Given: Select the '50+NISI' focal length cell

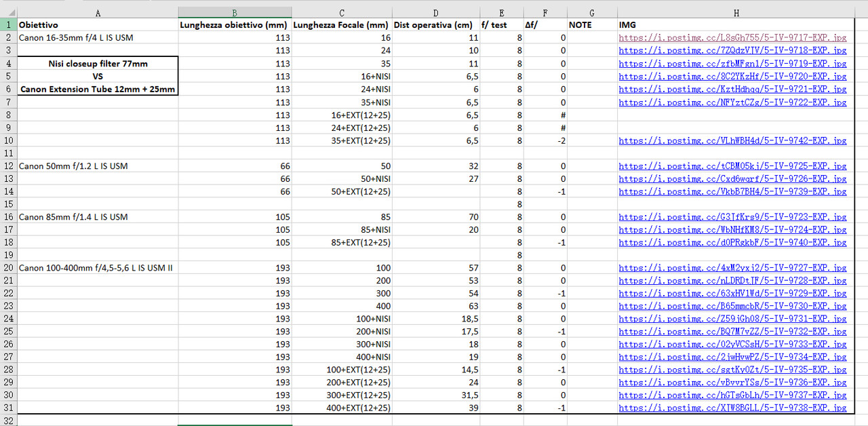Looking at the screenshot, I should point(342,179).
